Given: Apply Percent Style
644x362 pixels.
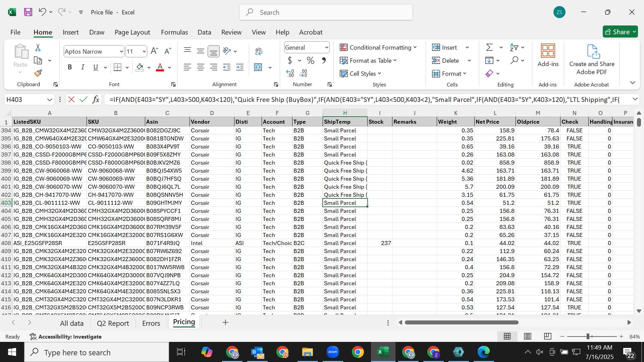Looking at the screenshot, I should click(311, 61).
